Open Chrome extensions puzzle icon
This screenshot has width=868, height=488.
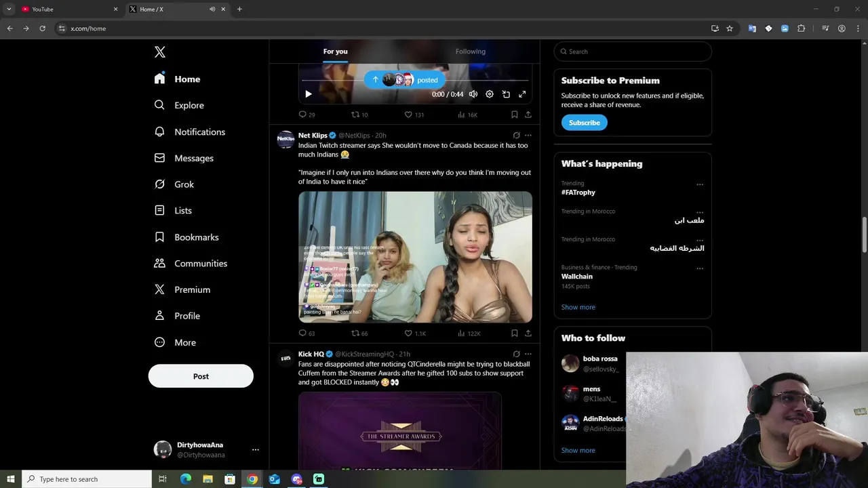click(802, 28)
